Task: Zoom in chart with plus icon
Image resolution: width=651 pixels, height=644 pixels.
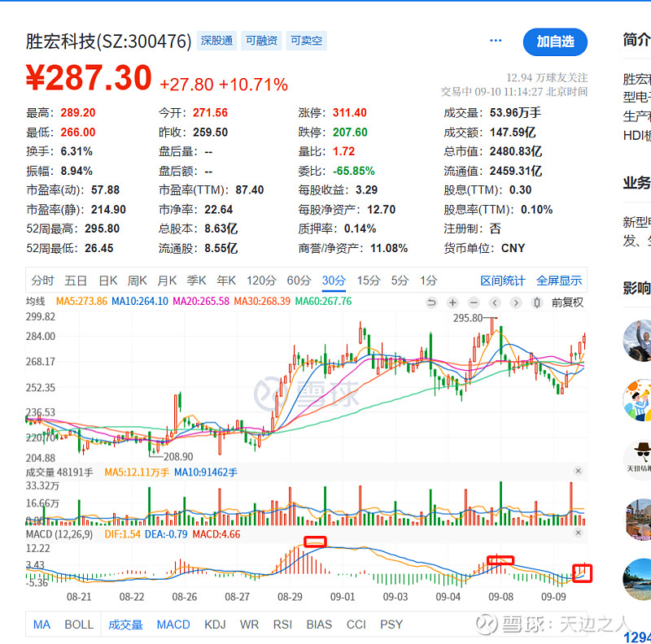Action: click(x=452, y=303)
